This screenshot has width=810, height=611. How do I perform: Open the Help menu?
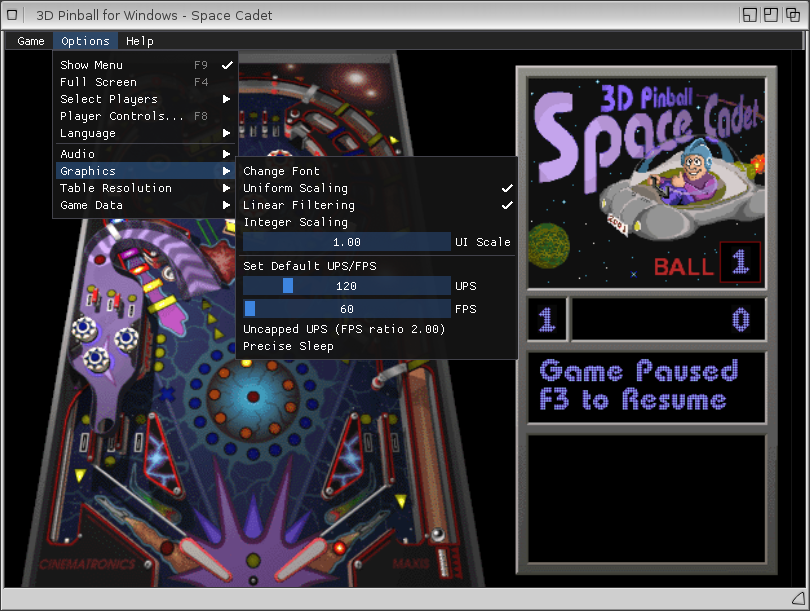coord(140,41)
